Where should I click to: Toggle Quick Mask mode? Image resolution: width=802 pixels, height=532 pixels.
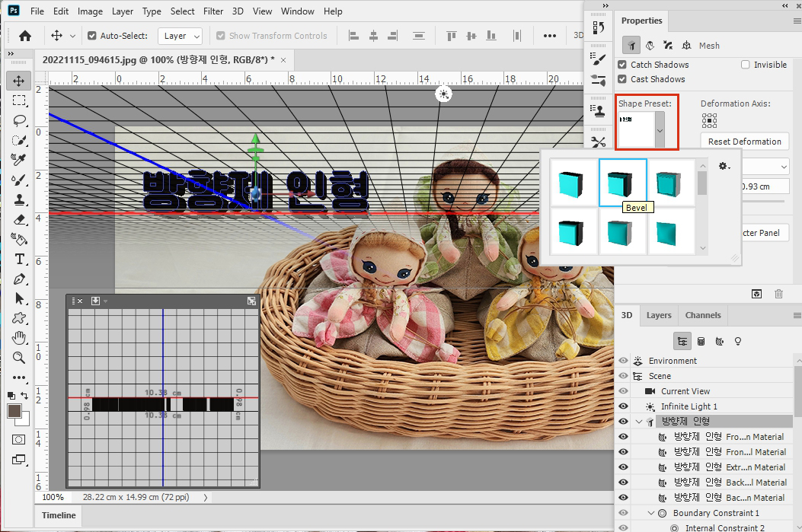(x=19, y=439)
